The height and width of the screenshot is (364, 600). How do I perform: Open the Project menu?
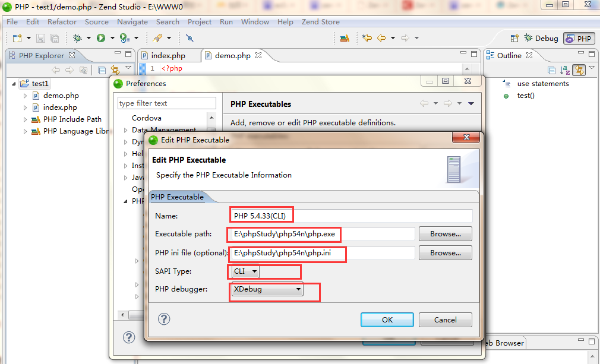pyautogui.click(x=200, y=22)
